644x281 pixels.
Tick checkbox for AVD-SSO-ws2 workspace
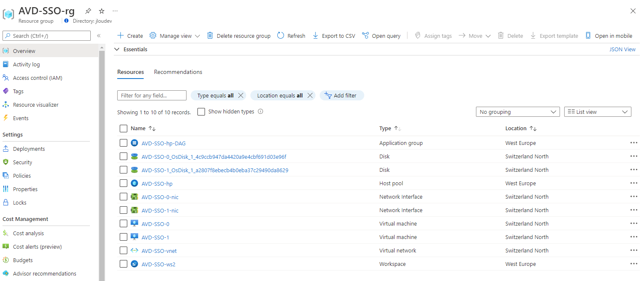123,264
